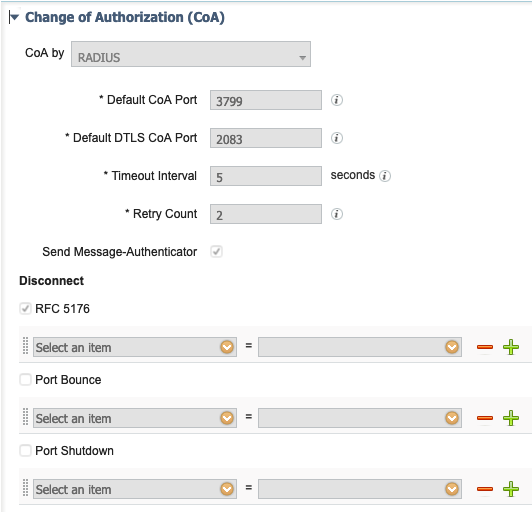Add attribute row under Port Shutdown with plus icon
The image size is (532, 512).
511,489
